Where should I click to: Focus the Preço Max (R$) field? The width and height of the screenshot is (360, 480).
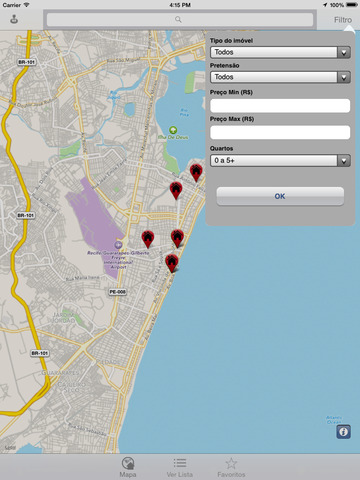280,132
